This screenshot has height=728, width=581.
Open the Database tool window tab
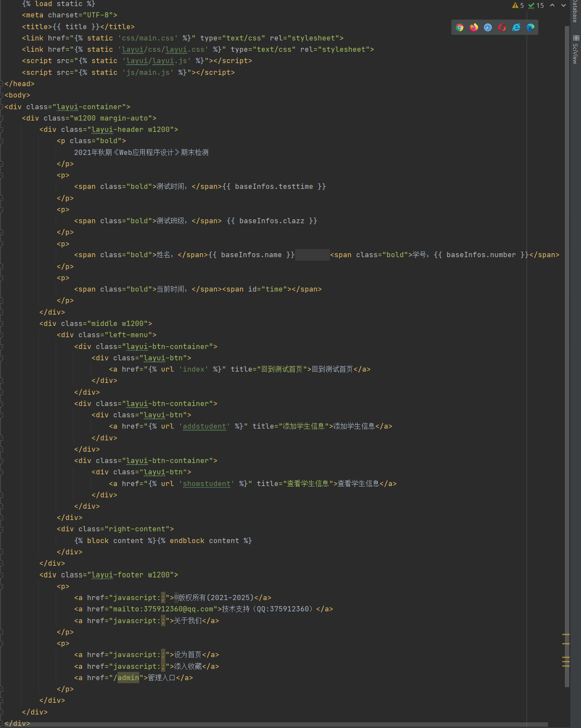tap(575, 11)
